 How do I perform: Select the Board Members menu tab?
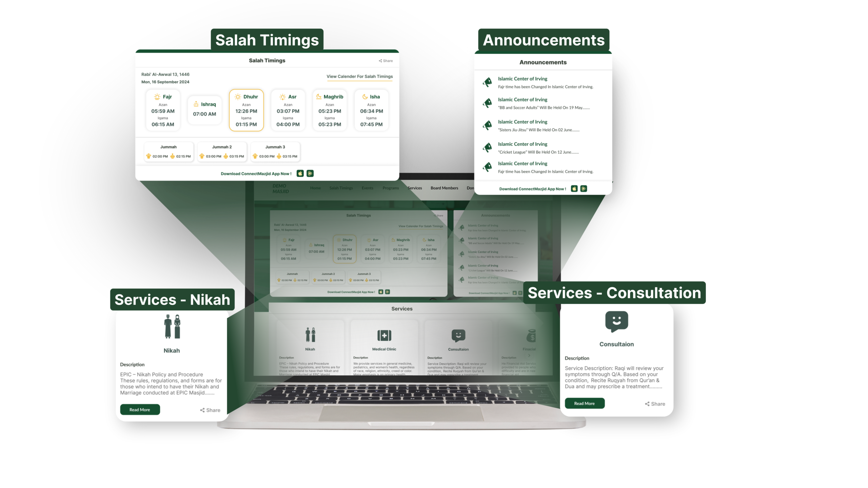(444, 188)
